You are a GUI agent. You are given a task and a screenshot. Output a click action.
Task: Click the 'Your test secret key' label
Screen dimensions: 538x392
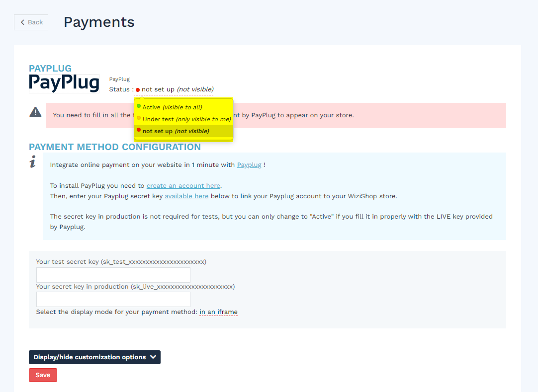click(x=121, y=262)
